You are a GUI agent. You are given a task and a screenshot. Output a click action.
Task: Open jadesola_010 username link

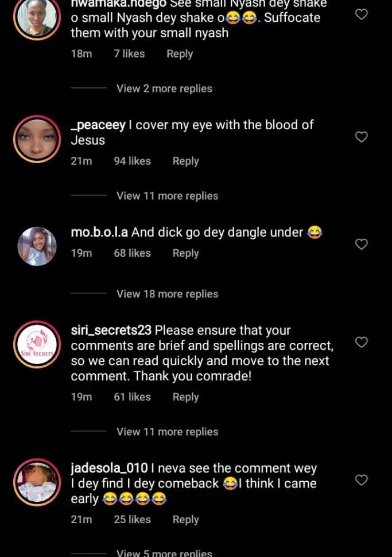pos(109,469)
